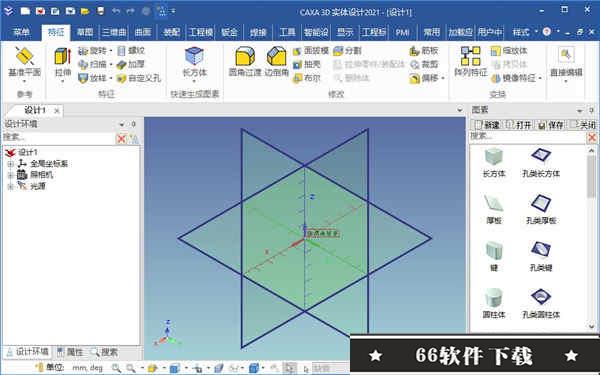Select the 螺纹 thread tool
600x375 pixels.
(131, 51)
